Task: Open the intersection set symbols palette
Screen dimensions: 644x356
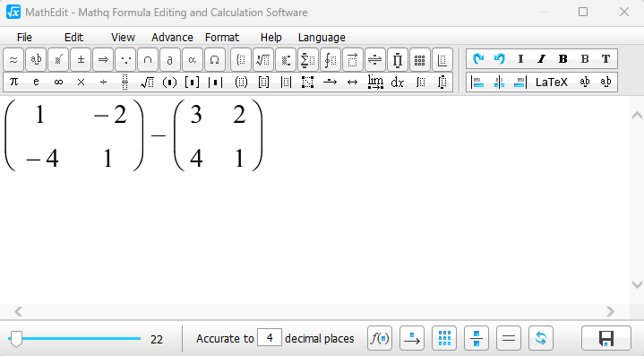Action: coord(148,60)
